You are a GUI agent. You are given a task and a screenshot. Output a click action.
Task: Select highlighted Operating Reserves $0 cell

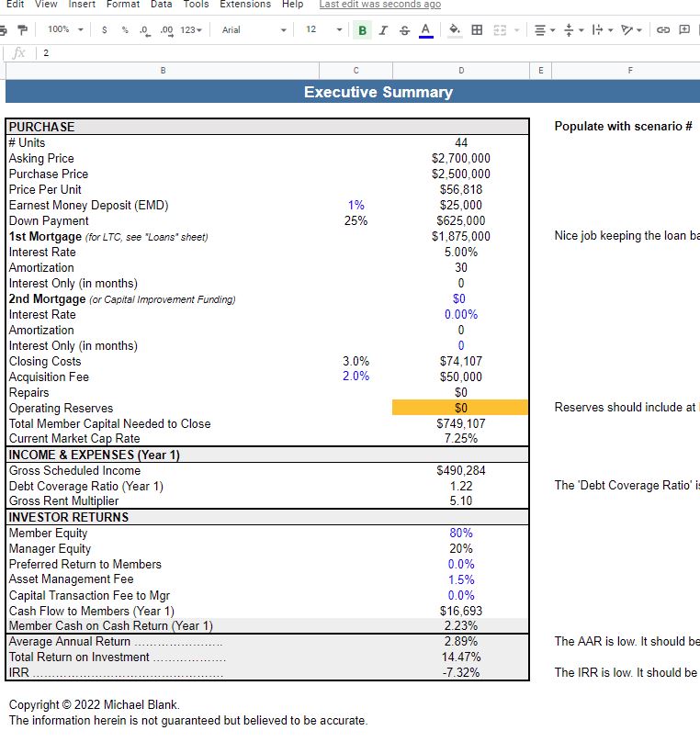coord(461,408)
